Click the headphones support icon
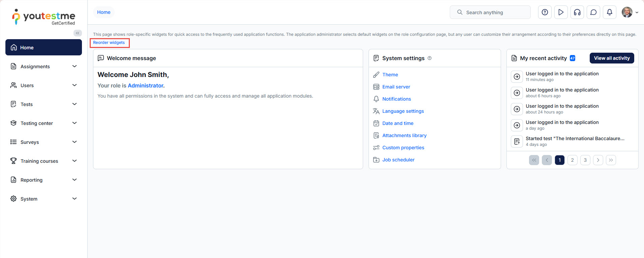Viewport: 644px width, 258px height. pyautogui.click(x=577, y=12)
